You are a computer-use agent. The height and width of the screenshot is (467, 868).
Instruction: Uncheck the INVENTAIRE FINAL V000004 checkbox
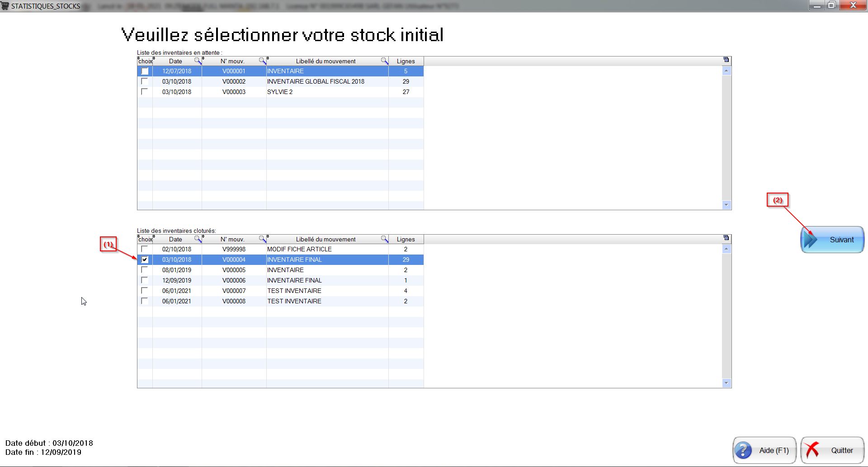145,259
